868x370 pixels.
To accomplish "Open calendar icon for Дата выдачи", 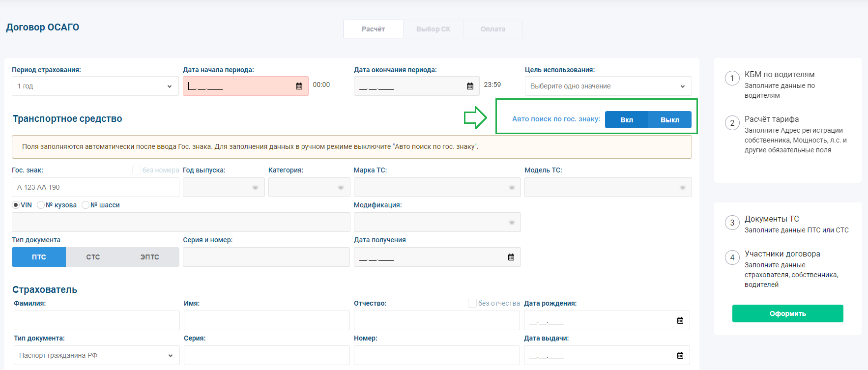I will [x=680, y=355].
